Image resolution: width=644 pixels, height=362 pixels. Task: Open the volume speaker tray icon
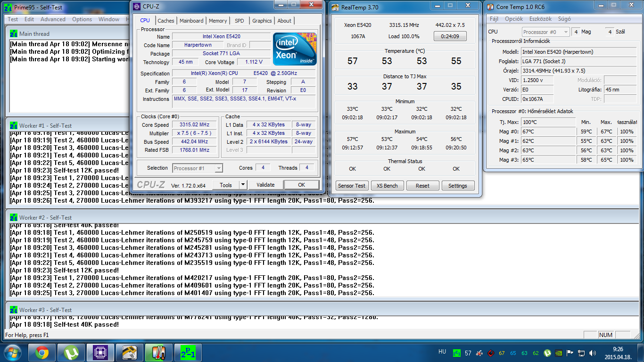[593, 353]
